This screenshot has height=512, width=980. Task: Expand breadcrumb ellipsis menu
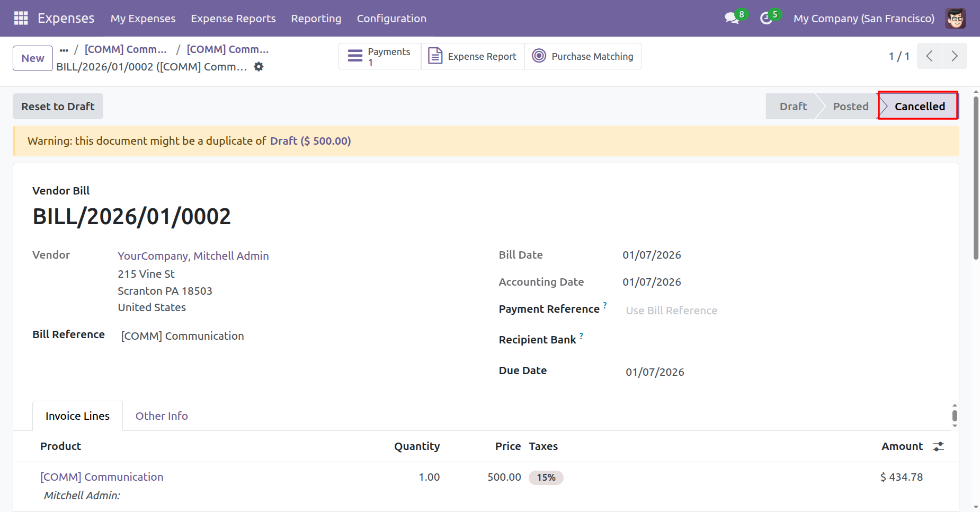(64, 50)
